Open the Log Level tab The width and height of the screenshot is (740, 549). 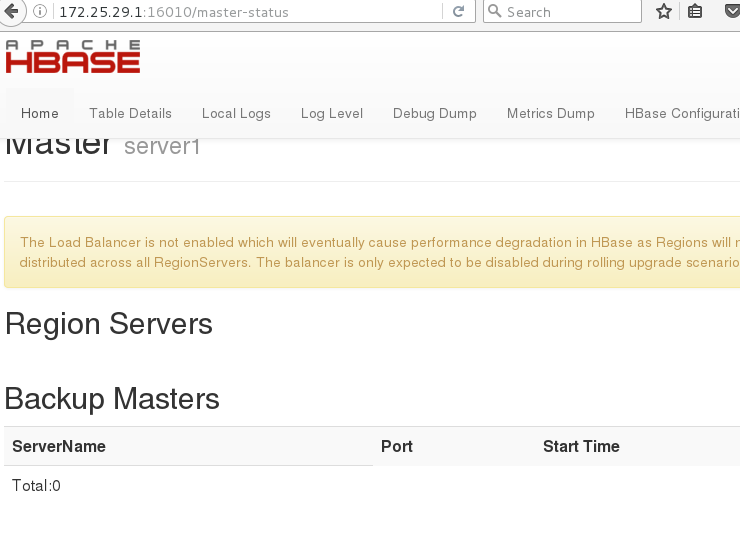(x=332, y=113)
